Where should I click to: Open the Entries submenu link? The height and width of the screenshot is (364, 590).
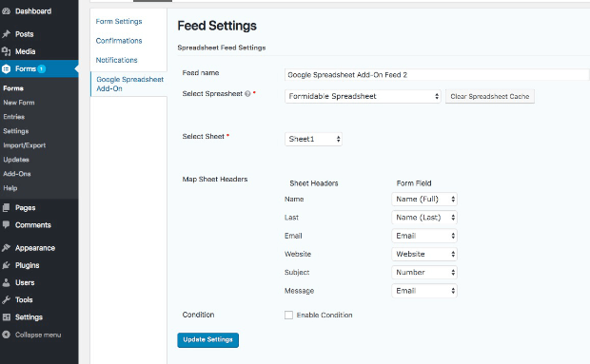pos(14,117)
